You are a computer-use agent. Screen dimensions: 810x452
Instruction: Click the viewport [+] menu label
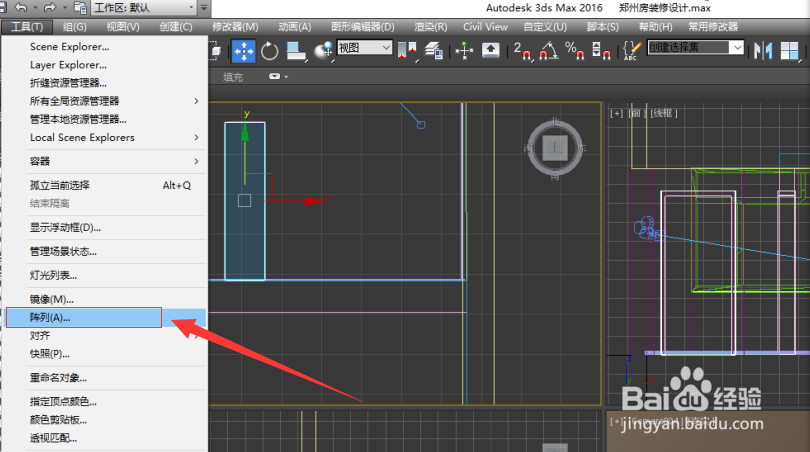point(616,113)
